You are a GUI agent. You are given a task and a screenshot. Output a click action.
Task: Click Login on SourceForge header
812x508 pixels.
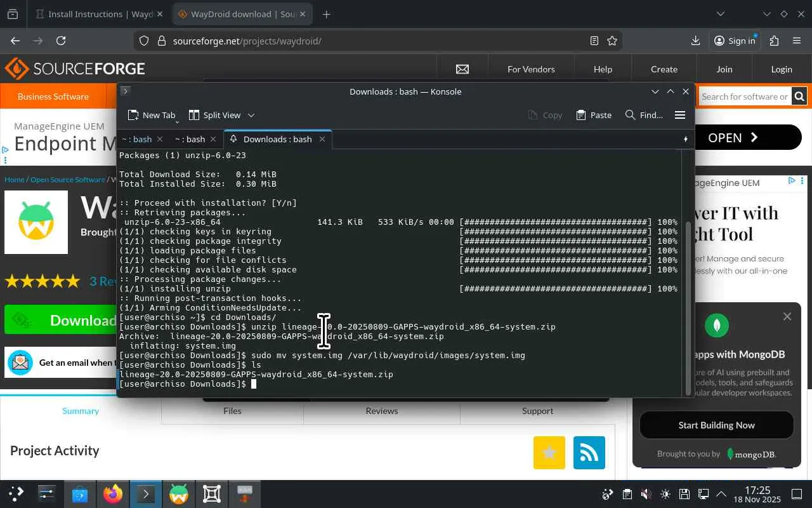782,69
